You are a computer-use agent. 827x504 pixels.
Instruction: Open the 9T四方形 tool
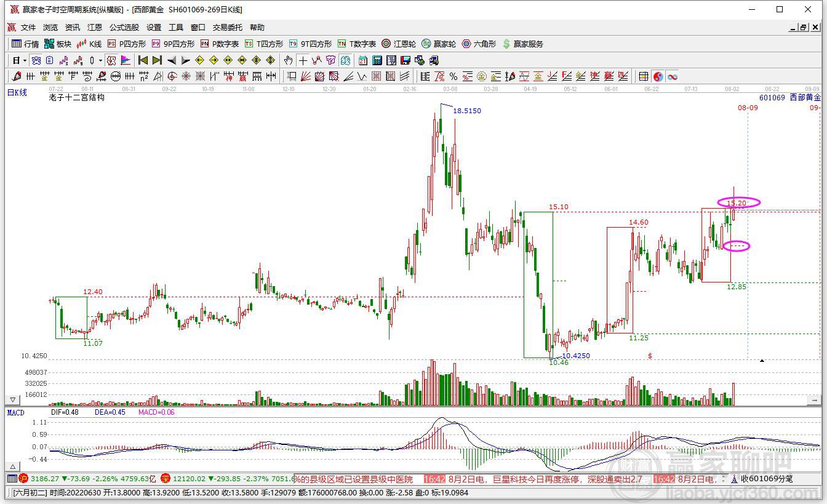coord(310,44)
